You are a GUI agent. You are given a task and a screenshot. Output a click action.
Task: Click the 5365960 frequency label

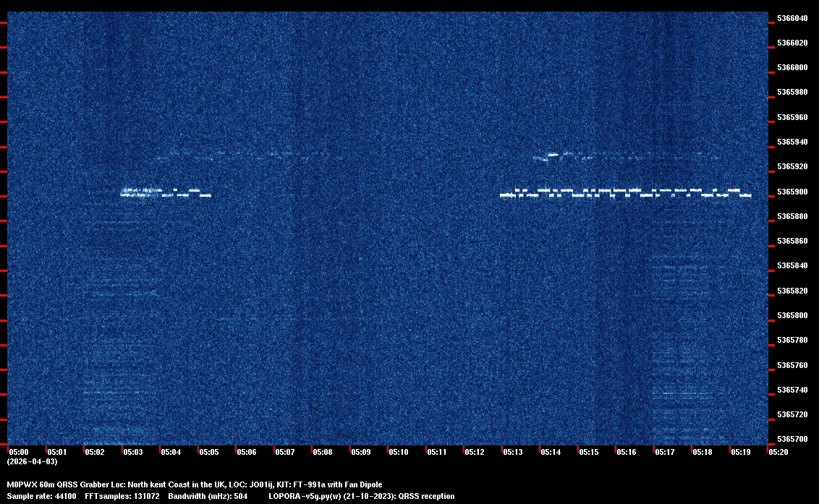(792, 118)
